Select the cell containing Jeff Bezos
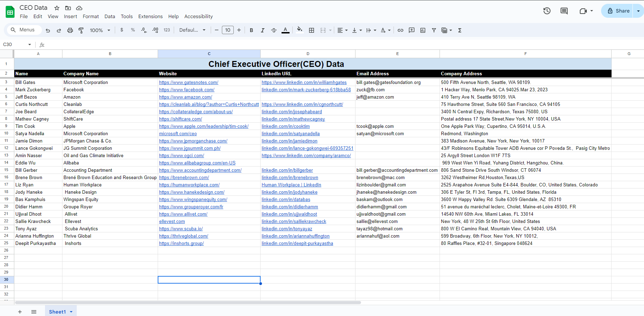The width and height of the screenshot is (644, 316). pos(38,97)
